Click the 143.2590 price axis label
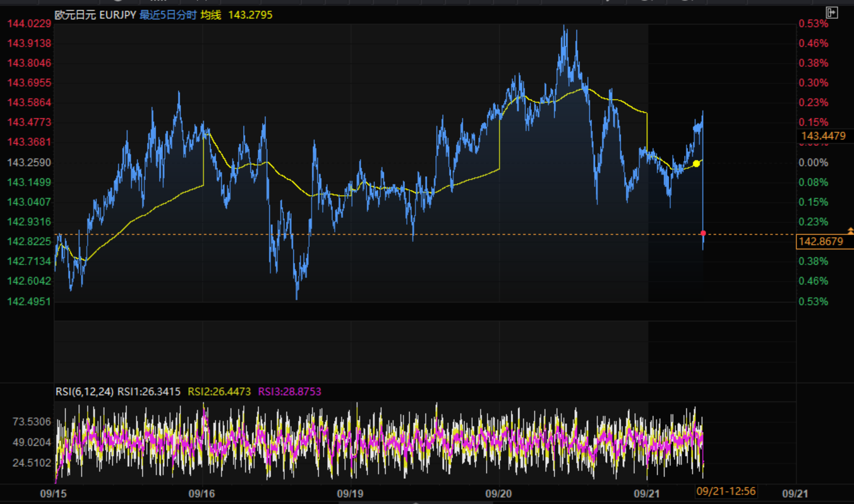The image size is (854, 504). pos(29,162)
